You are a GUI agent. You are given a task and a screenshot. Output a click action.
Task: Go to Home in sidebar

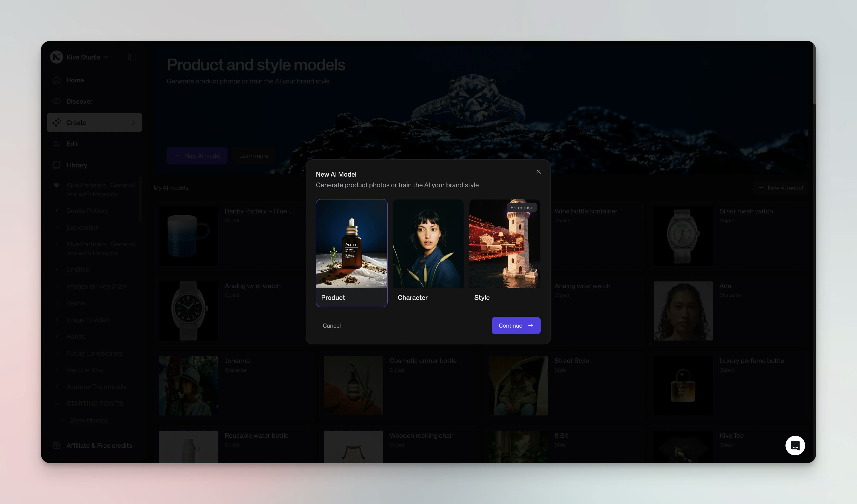click(75, 80)
